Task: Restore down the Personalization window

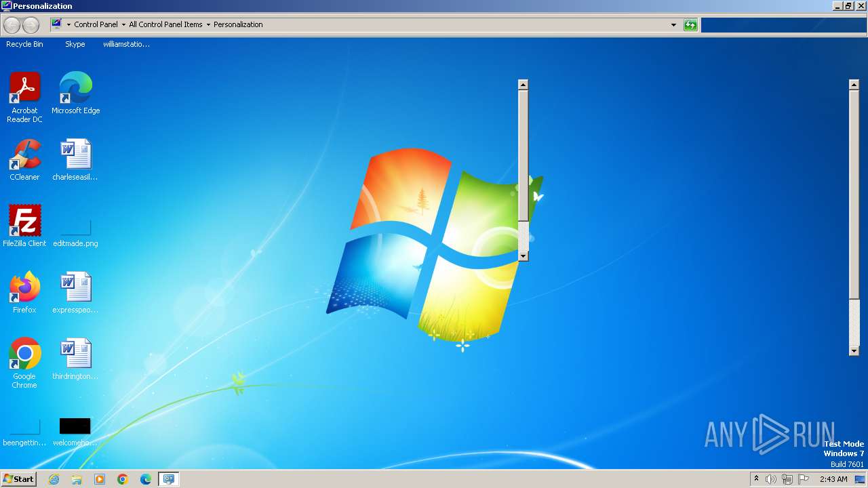Action: [848, 5]
